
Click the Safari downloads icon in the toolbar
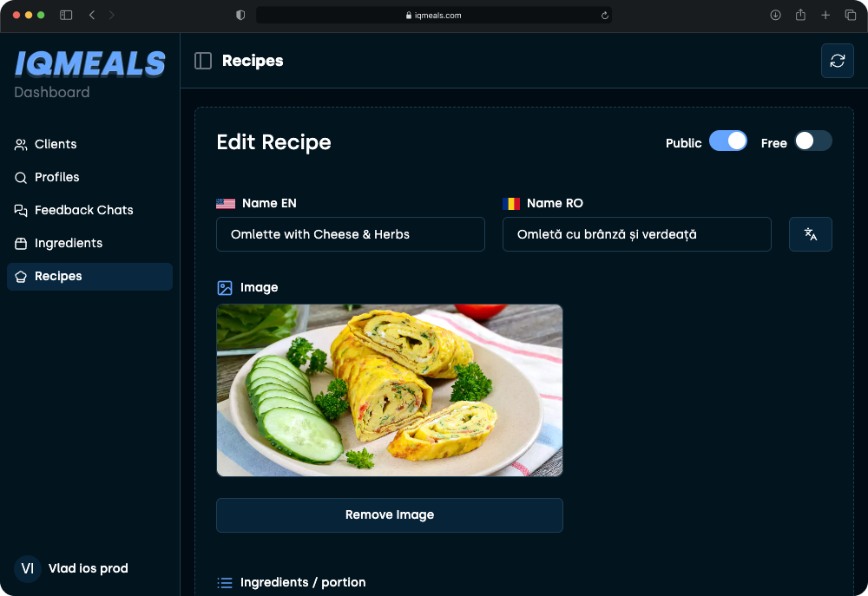(x=775, y=15)
